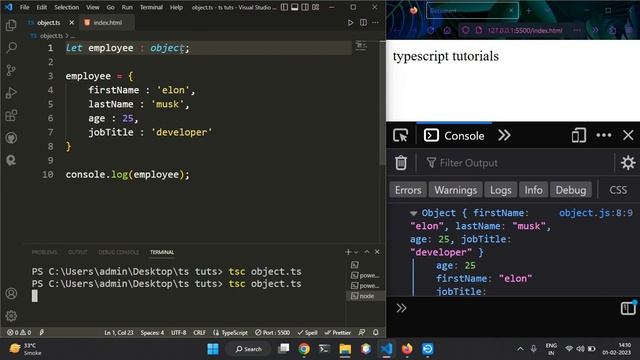Open Chrome from the taskbar
Viewport: 640px width, 360px height.
pos(304,349)
